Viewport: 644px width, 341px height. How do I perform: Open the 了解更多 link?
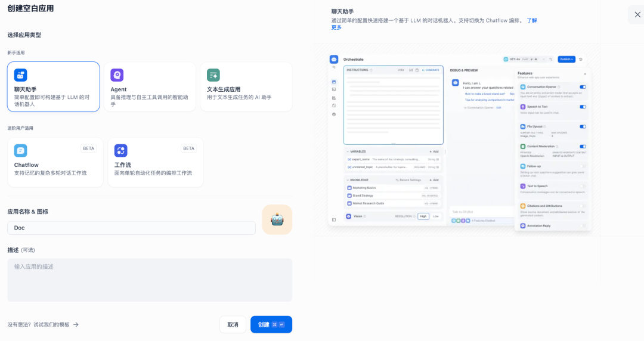[x=532, y=20]
